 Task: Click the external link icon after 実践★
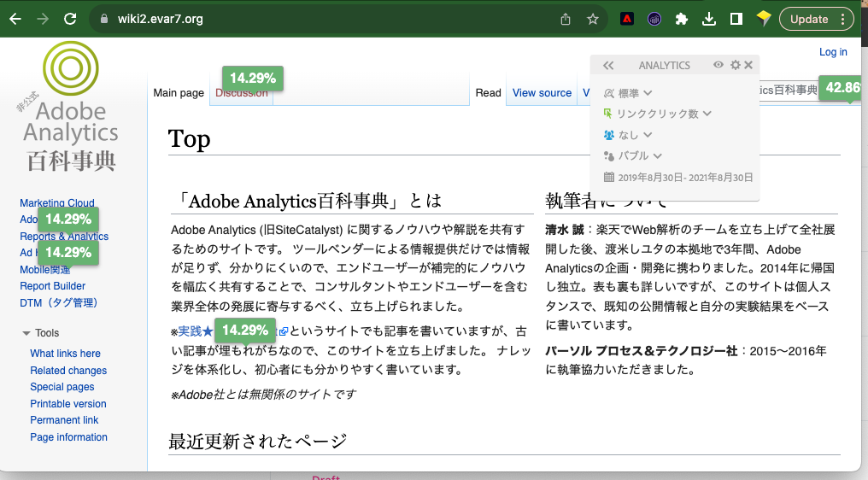click(284, 331)
